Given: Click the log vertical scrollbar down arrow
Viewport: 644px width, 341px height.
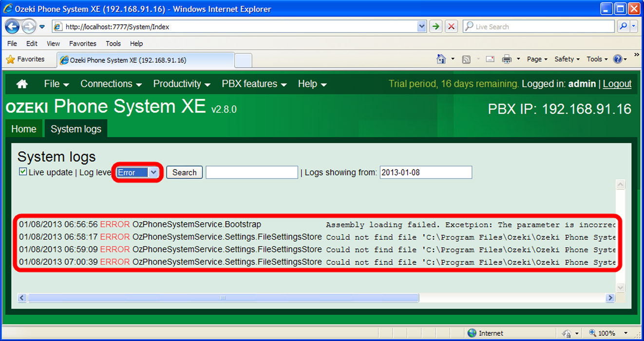Looking at the screenshot, I should coord(621,288).
